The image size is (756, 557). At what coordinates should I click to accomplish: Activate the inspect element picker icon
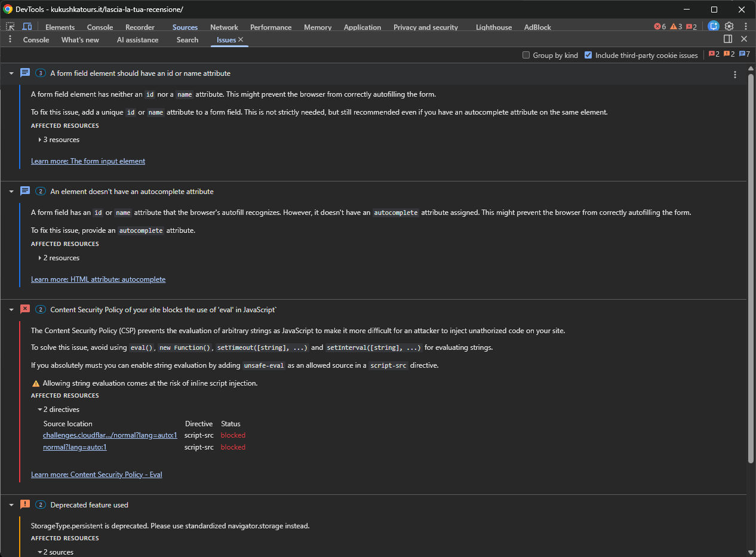[x=11, y=27]
